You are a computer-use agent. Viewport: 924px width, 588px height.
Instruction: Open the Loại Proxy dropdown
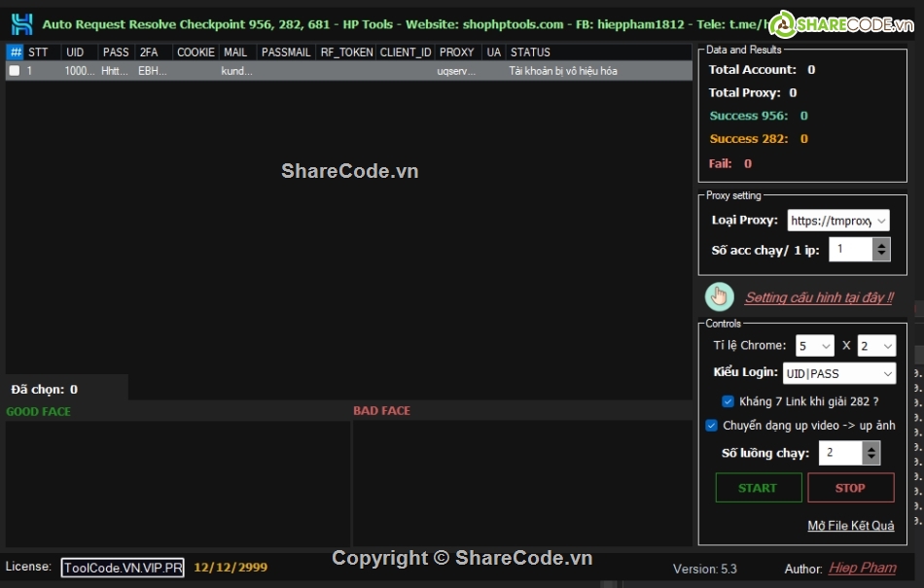click(838, 221)
